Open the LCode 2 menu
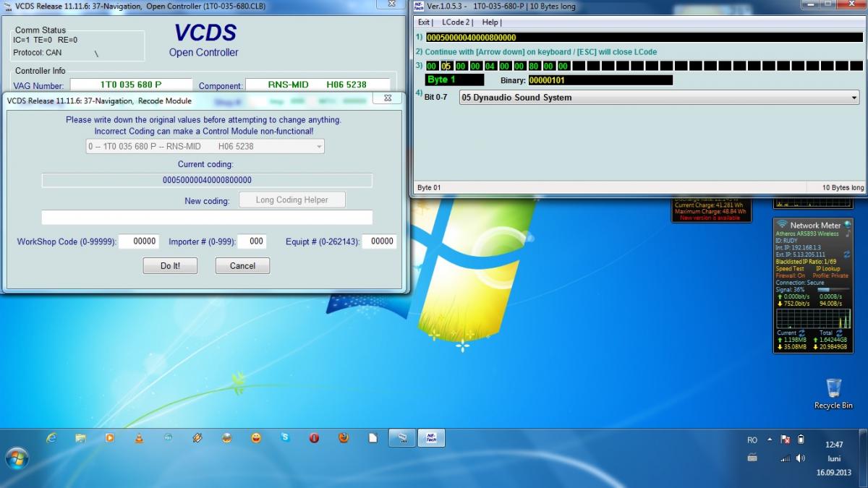 coord(457,22)
